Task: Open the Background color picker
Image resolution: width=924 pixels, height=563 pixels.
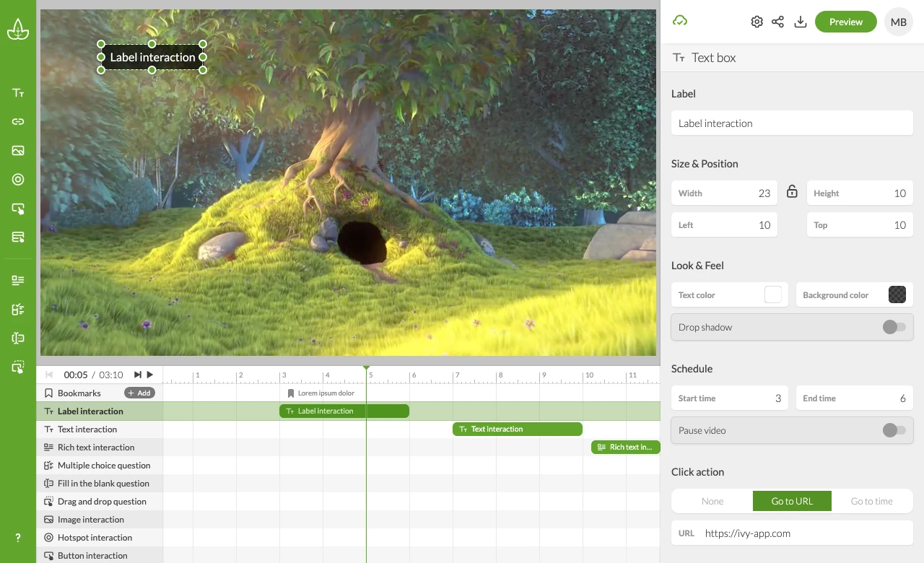Action: (897, 294)
